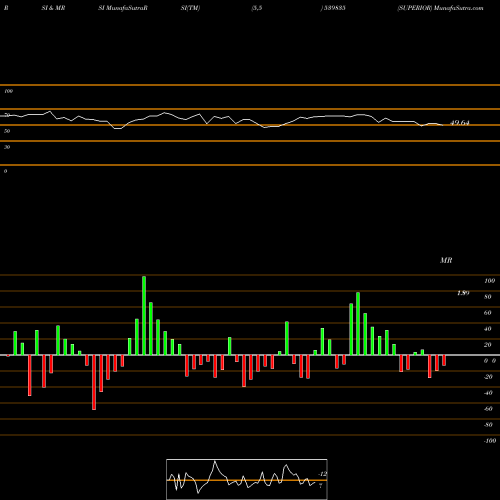
Task: Click the -40 label on the MR axis
Action: 488,393
